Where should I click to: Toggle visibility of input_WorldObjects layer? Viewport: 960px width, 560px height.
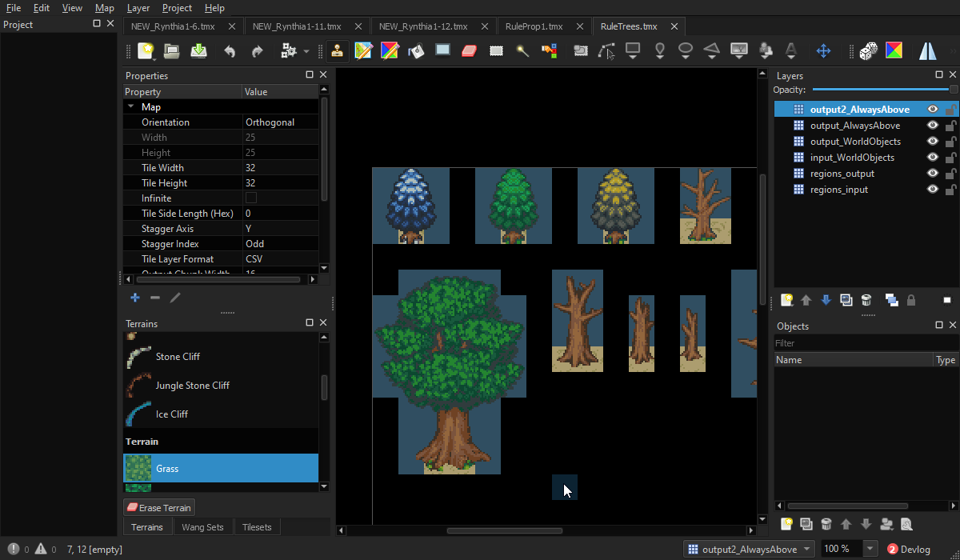933,158
